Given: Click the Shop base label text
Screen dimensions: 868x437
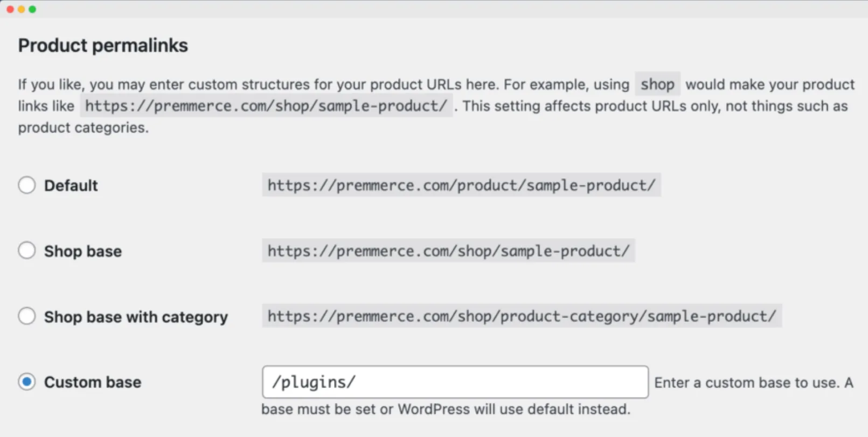Looking at the screenshot, I should 83,251.
